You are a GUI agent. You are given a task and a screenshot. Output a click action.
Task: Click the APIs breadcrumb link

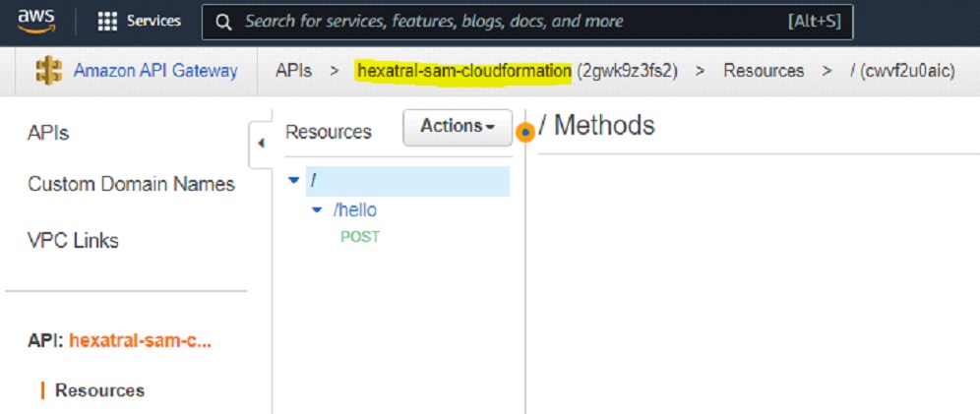point(294,71)
